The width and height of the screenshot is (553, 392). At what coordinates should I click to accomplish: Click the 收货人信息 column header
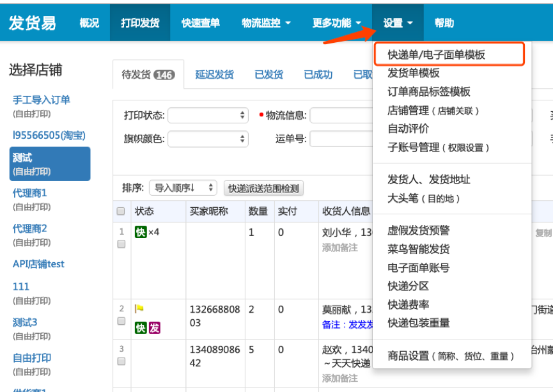click(x=346, y=211)
